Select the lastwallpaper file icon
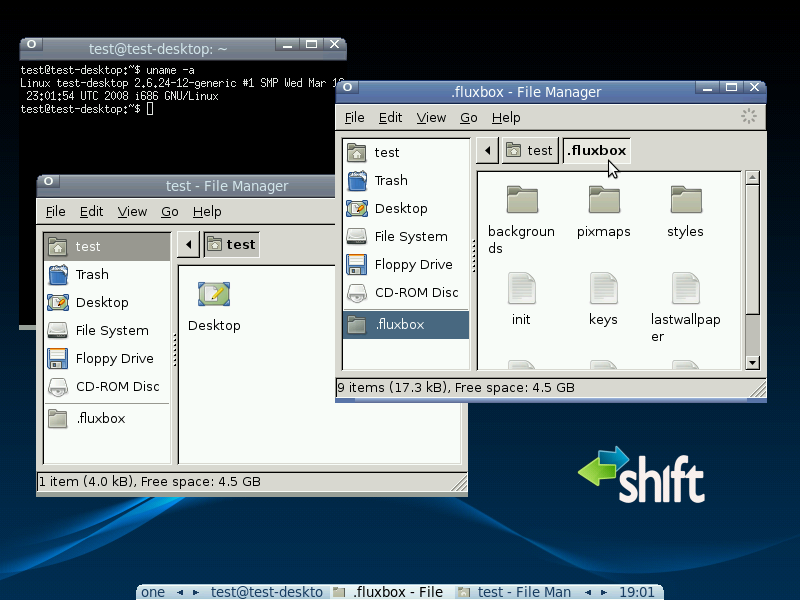 [x=685, y=289]
